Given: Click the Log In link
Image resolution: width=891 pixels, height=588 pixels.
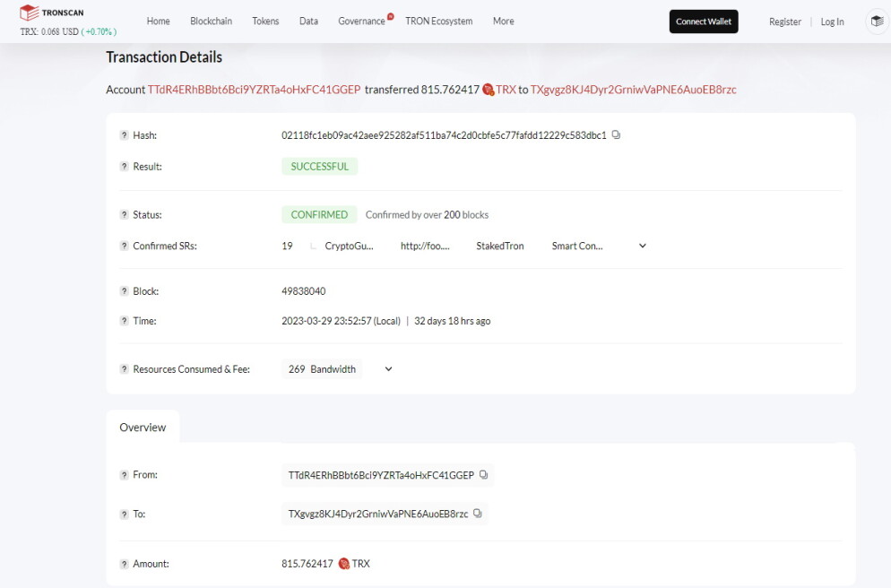Looking at the screenshot, I should [832, 22].
